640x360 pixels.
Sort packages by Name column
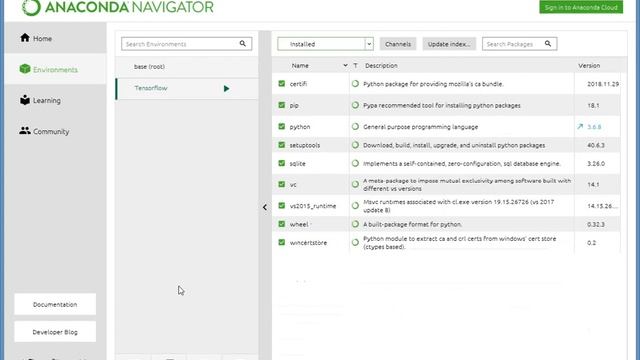coord(300,65)
